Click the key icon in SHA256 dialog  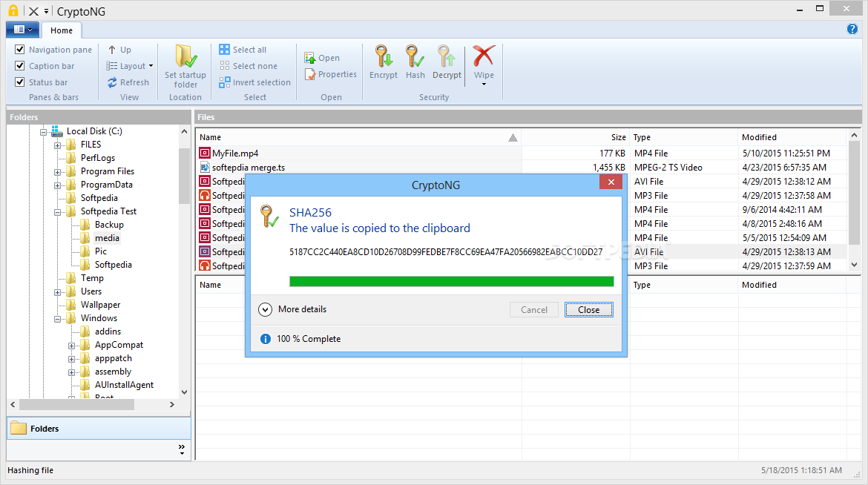click(x=269, y=217)
